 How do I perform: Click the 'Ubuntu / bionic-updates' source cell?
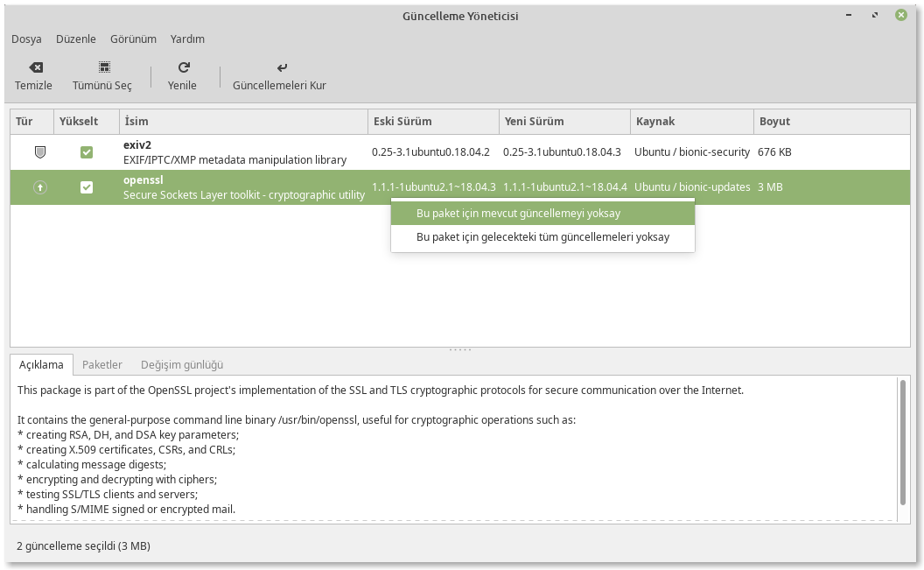point(692,187)
